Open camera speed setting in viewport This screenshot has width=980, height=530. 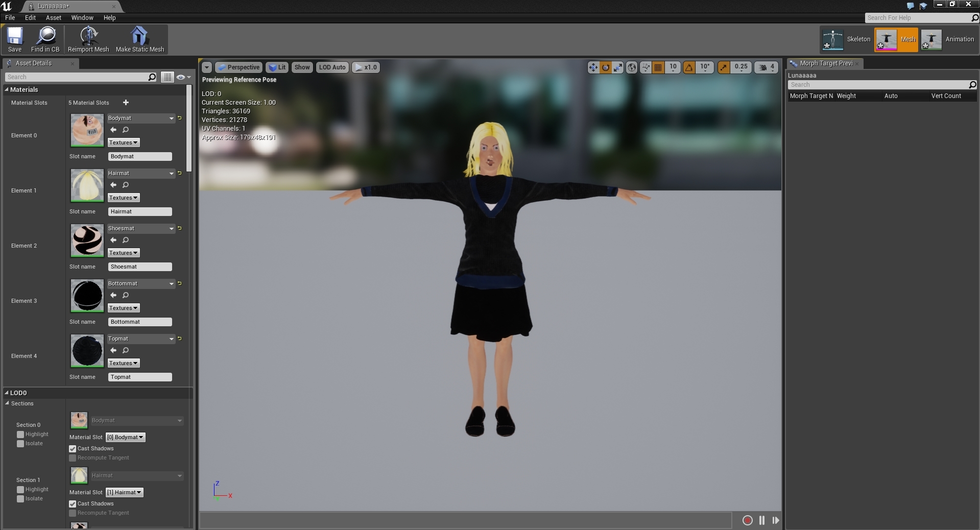(x=767, y=67)
